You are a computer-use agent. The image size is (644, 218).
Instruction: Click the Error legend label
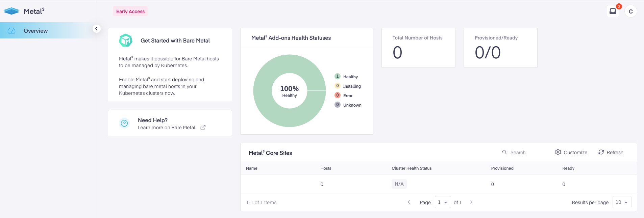(348, 96)
